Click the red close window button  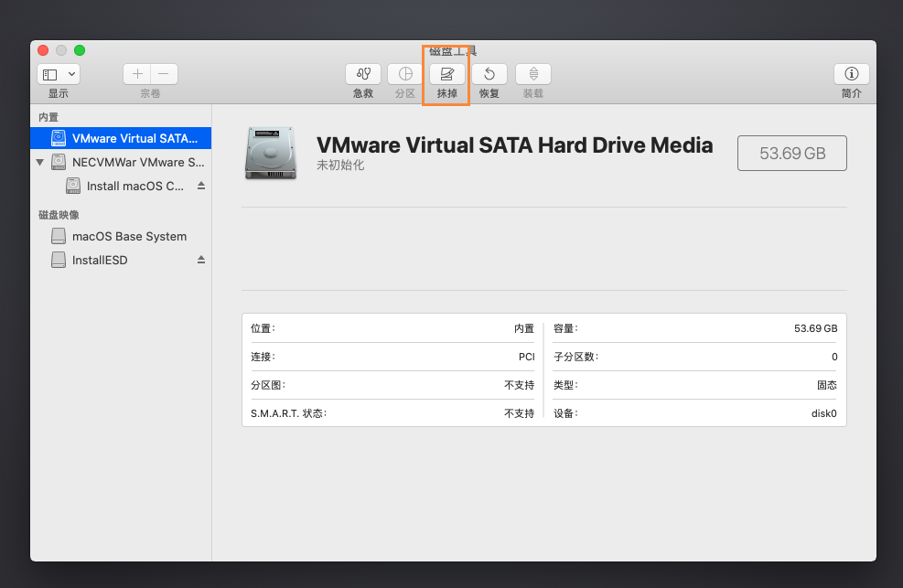click(43, 50)
